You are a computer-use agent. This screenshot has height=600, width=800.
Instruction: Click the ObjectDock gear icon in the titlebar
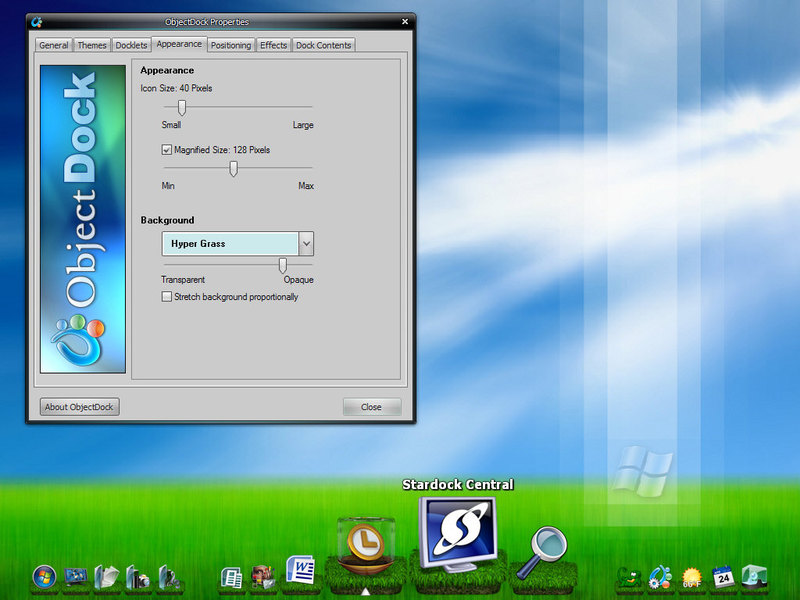[x=39, y=21]
